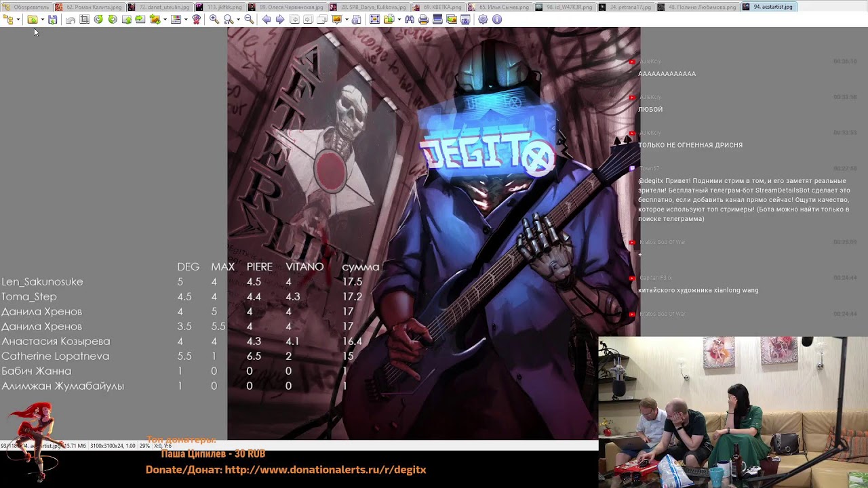Image resolution: width=868 pixels, height=488 pixels.
Task: Zoom in with the magnifier plus
Action: [x=214, y=20]
